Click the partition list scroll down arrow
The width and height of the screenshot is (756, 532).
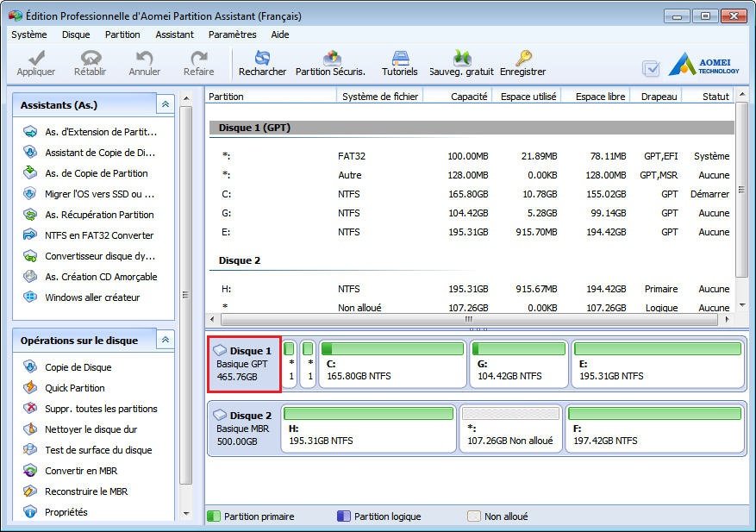coord(742,305)
